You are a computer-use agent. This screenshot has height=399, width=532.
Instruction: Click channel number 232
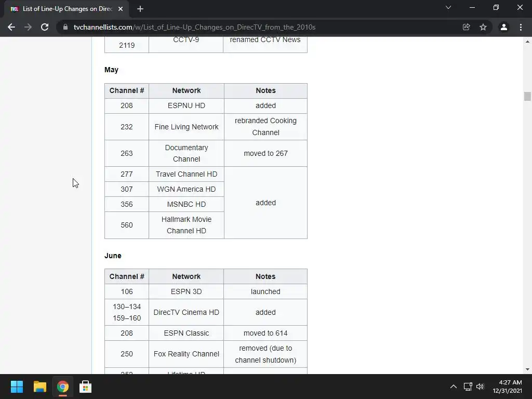(127, 127)
